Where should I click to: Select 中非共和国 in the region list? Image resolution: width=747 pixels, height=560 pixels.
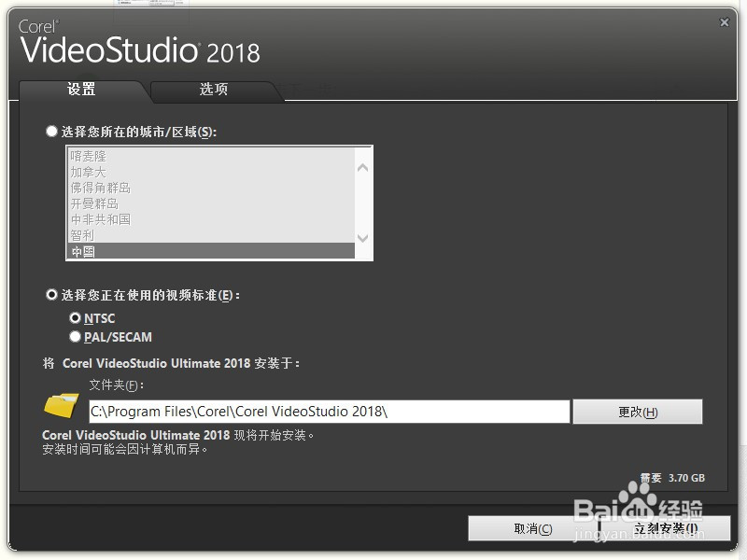[212, 219]
